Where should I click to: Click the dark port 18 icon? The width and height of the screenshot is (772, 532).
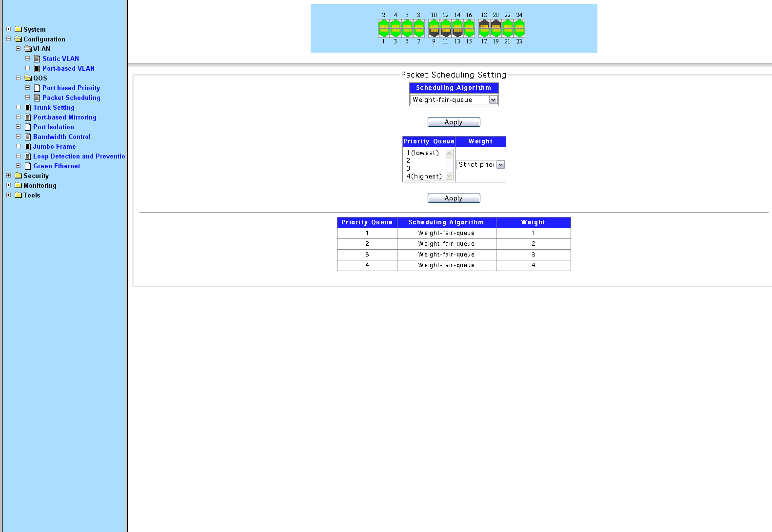tap(484, 25)
